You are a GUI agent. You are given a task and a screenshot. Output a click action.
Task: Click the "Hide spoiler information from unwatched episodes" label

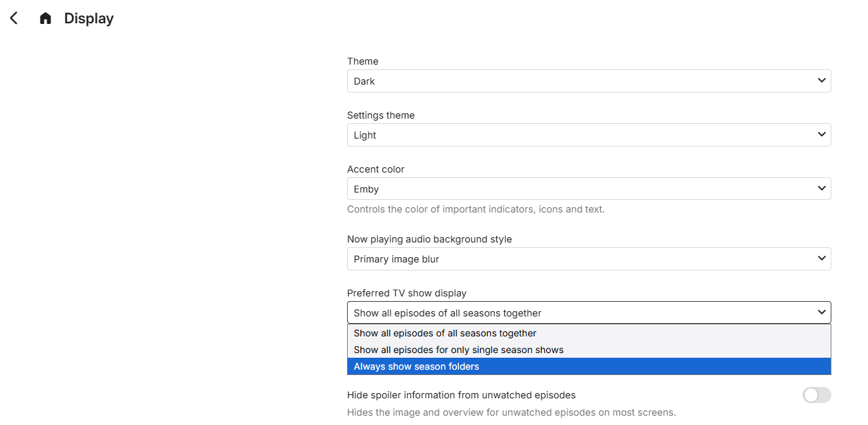(x=461, y=395)
